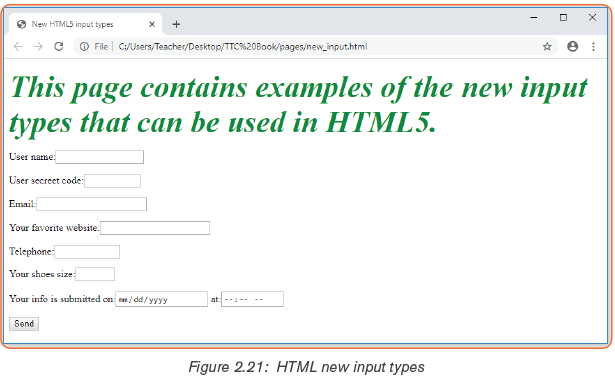Submit the form with the Send button
The width and height of the screenshot is (615, 379).
[24, 324]
